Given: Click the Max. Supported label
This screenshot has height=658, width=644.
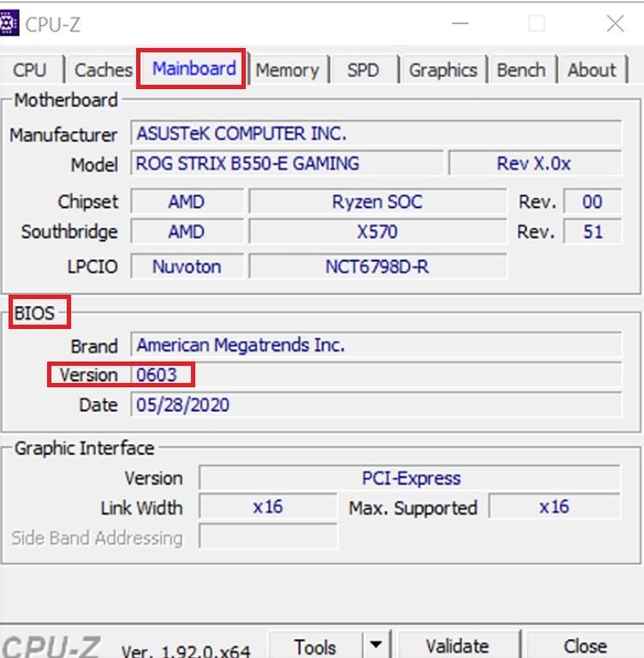Looking at the screenshot, I should pos(413,508).
